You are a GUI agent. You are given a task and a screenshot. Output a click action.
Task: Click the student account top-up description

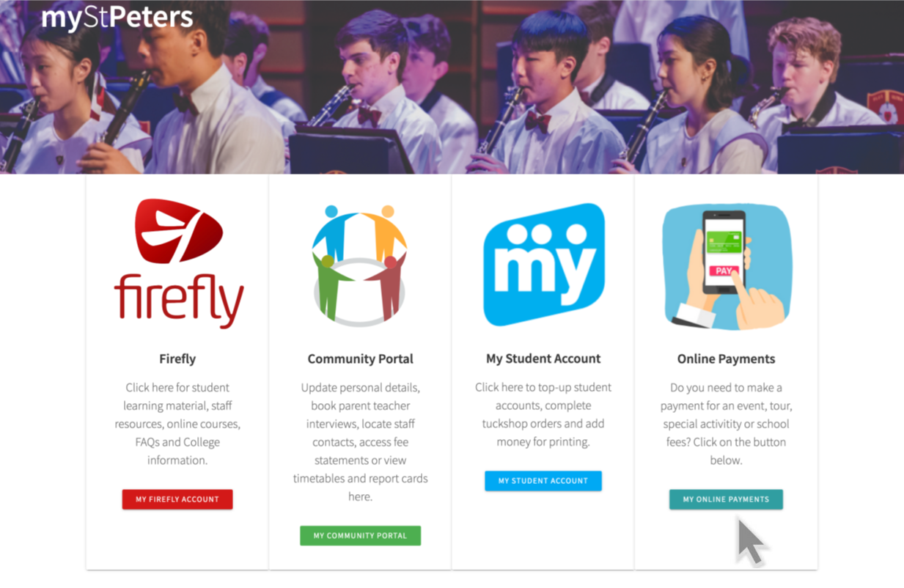click(543, 415)
